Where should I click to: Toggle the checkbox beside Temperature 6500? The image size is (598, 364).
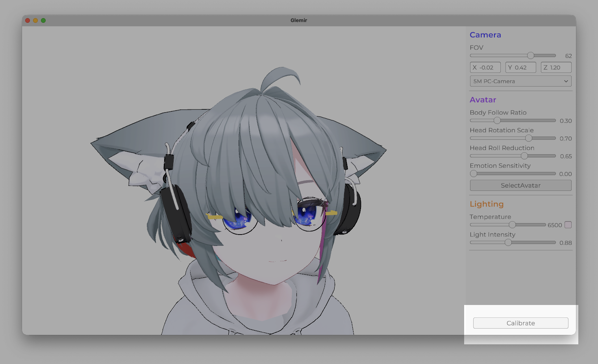(x=568, y=225)
